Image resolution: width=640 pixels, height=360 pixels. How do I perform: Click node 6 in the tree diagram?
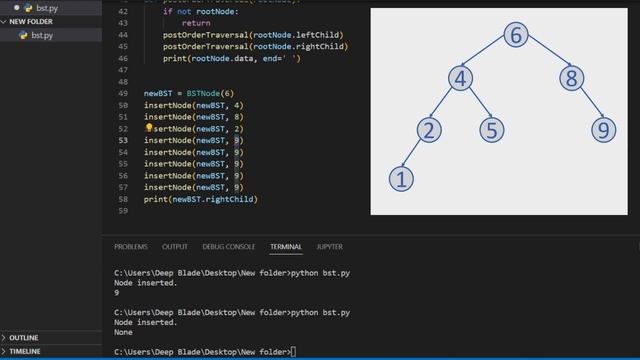coord(516,35)
